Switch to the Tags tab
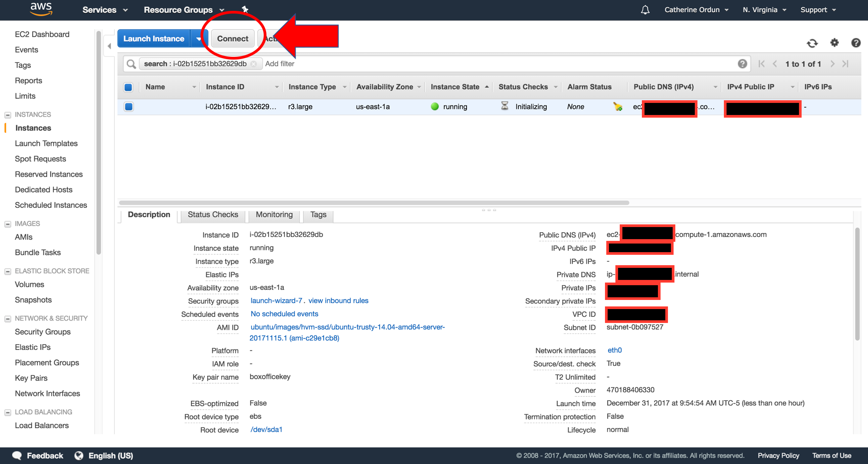This screenshot has width=868, height=464. pos(318,215)
